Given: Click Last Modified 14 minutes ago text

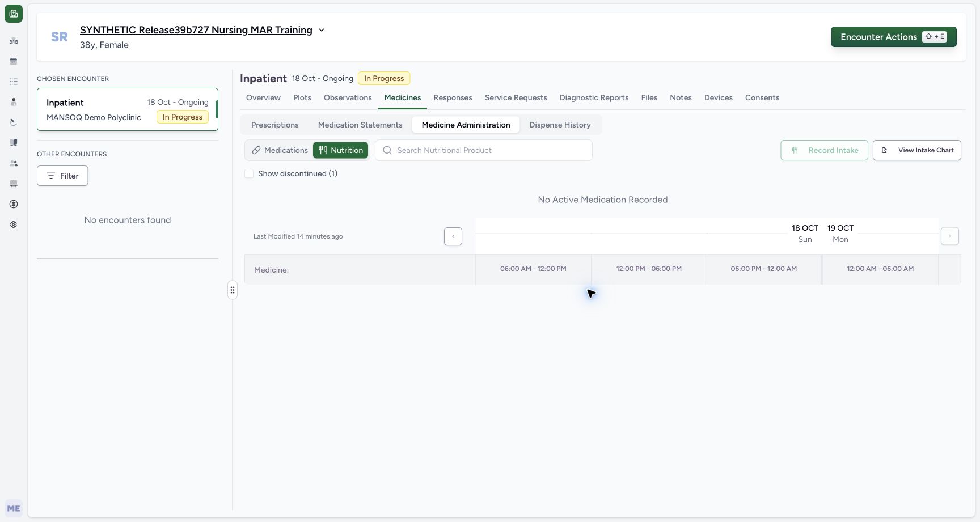Looking at the screenshot, I should pos(298,236).
